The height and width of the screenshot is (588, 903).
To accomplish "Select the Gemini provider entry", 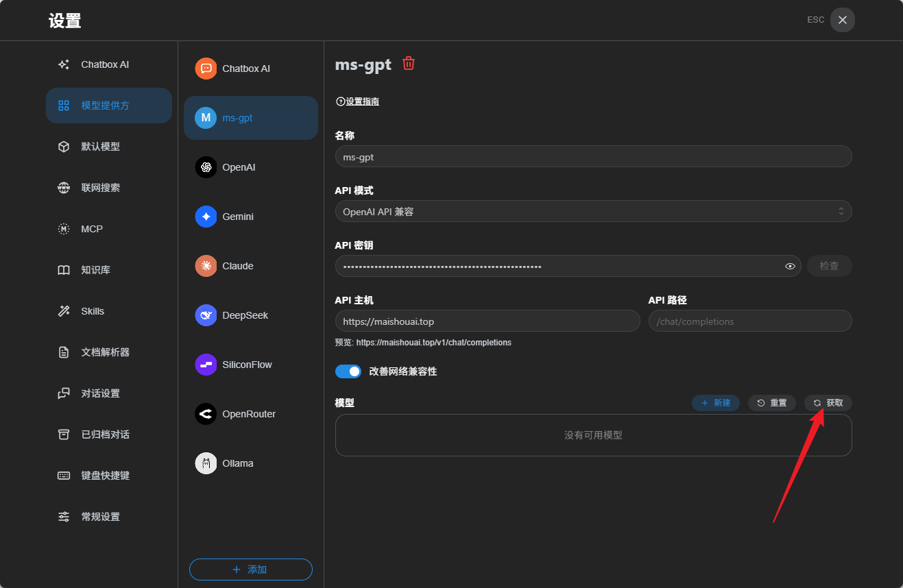I will (251, 217).
